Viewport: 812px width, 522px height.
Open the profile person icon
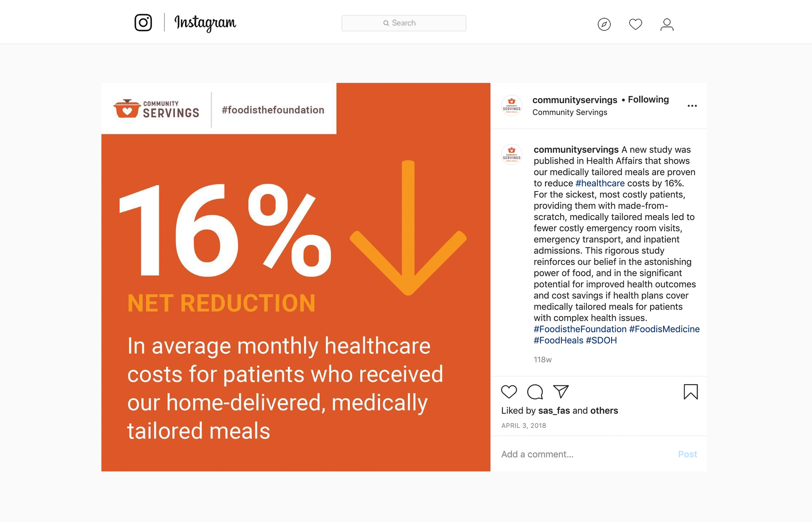tap(667, 24)
